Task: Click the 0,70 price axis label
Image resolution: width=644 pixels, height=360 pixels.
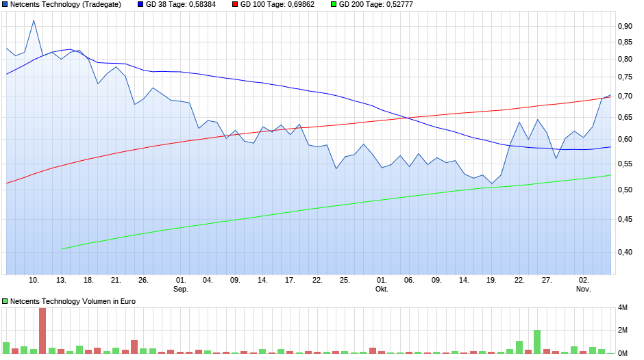Action: [x=625, y=96]
